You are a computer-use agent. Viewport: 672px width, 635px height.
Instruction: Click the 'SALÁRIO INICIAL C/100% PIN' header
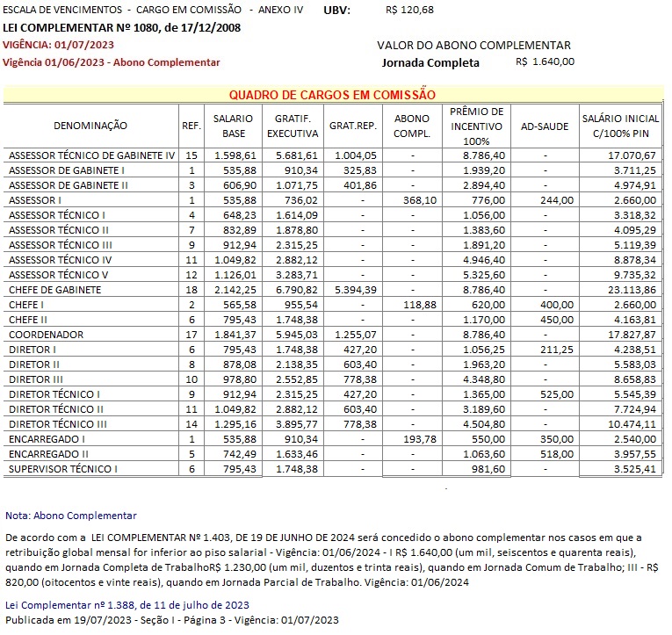pyautogui.click(x=620, y=126)
